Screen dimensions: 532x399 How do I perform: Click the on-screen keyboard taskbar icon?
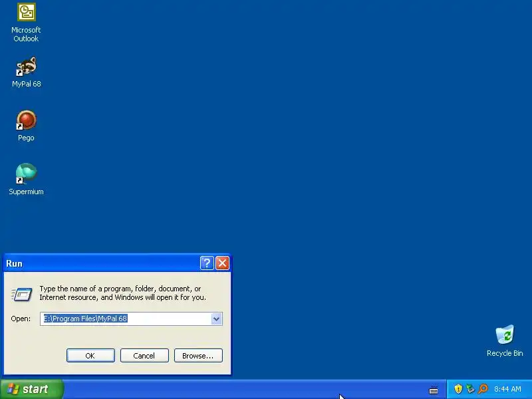(x=434, y=390)
